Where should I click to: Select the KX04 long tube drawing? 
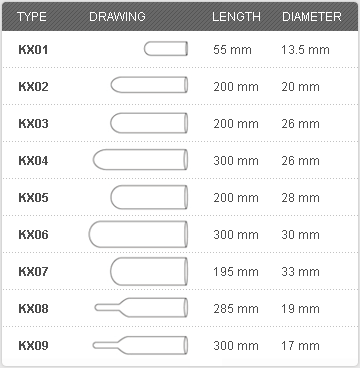pyautogui.click(x=140, y=159)
